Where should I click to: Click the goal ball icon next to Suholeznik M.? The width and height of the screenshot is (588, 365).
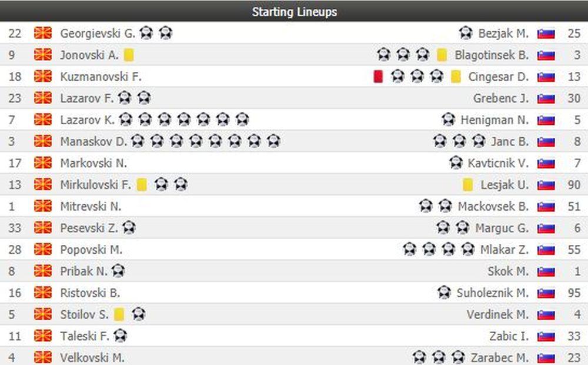(445, 293)
